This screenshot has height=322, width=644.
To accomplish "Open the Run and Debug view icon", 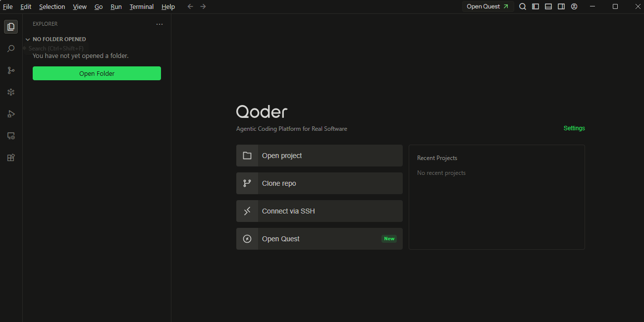I will coord(11,114).
